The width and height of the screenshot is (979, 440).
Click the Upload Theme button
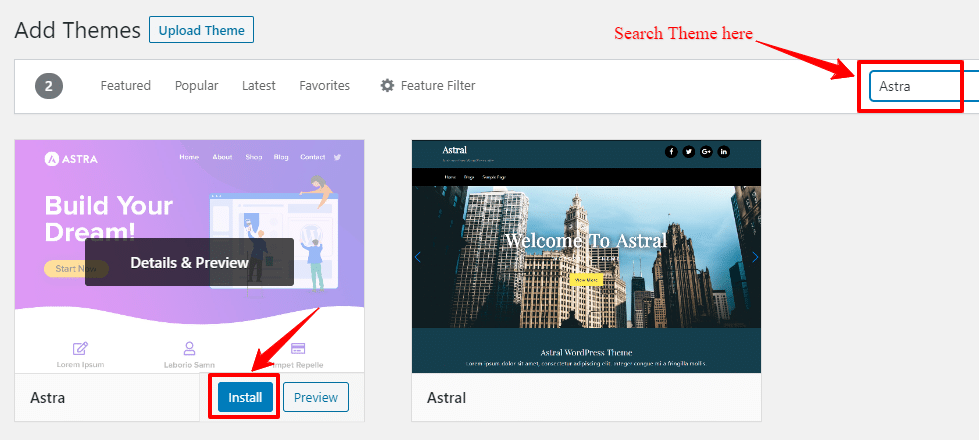(x=201, y=30)
